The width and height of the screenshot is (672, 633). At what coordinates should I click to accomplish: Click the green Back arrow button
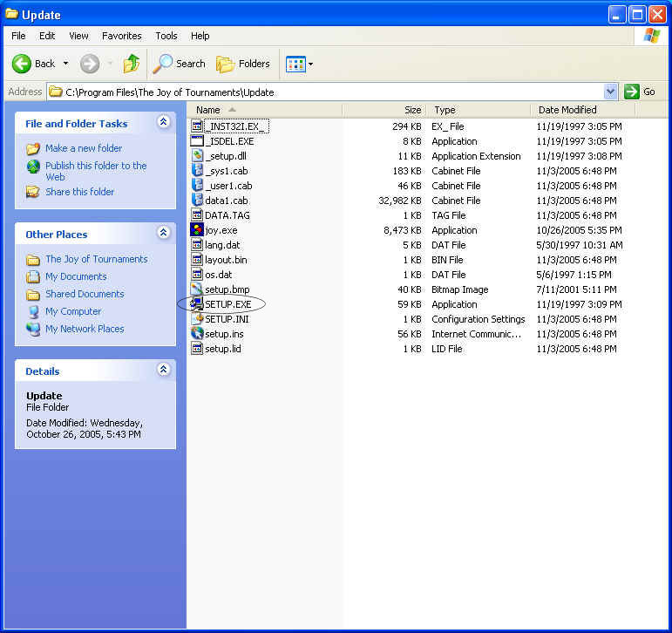click(22, 64)
